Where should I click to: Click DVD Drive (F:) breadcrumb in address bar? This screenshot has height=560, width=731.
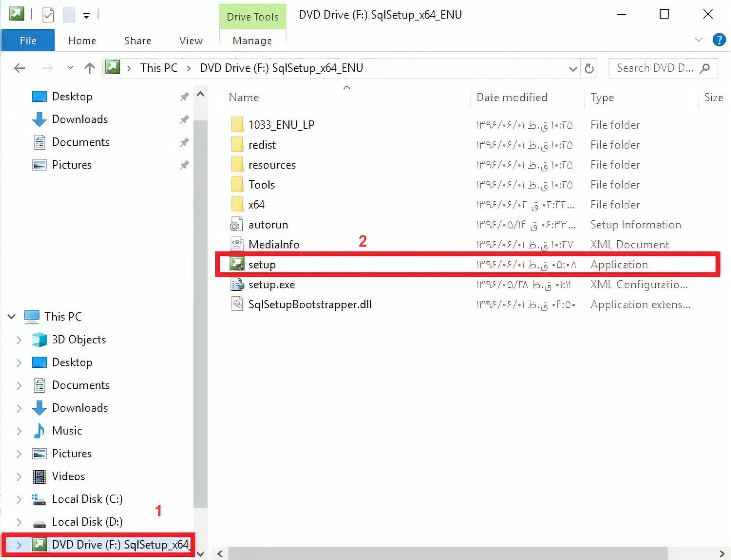(281, 68)
